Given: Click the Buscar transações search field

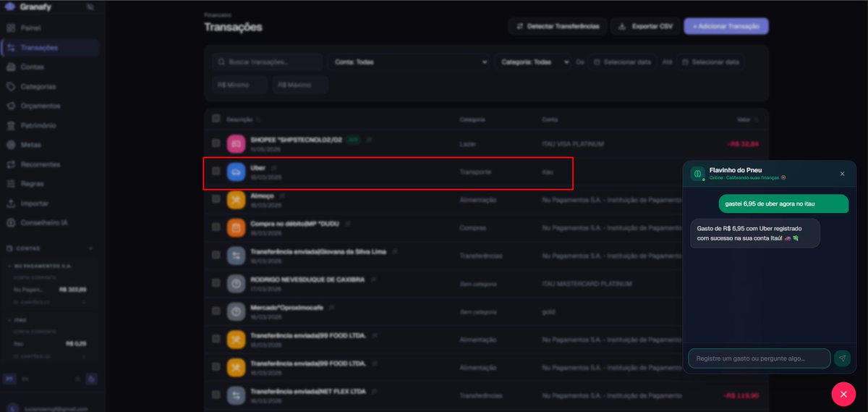Looking at the screenshot, I should pos(268,62).
